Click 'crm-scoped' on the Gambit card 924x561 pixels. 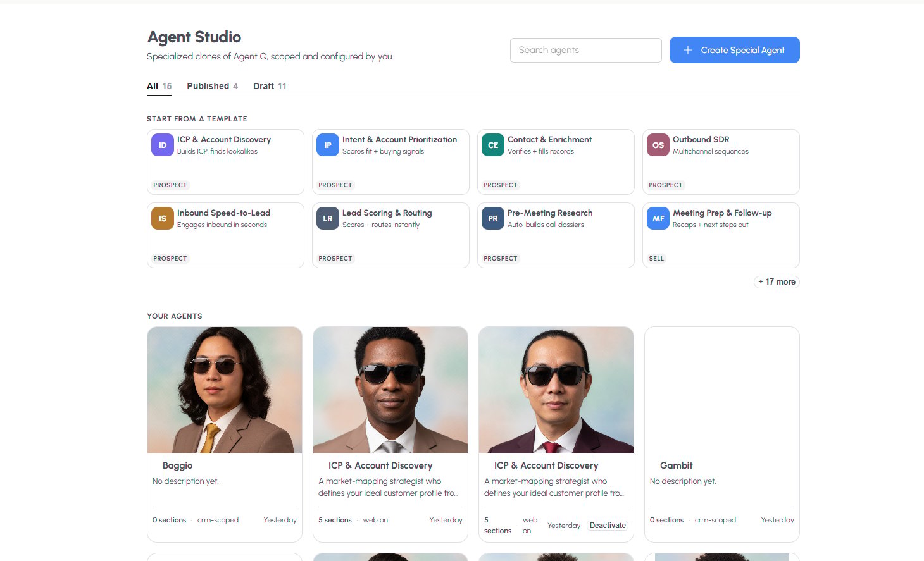(715, 520)
